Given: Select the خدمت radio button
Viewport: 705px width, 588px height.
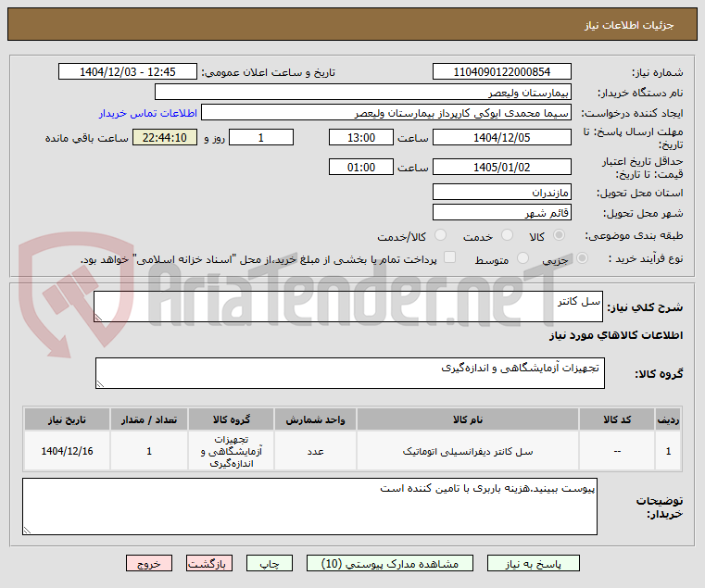Looking at the screenshot, I should (507, 234).
